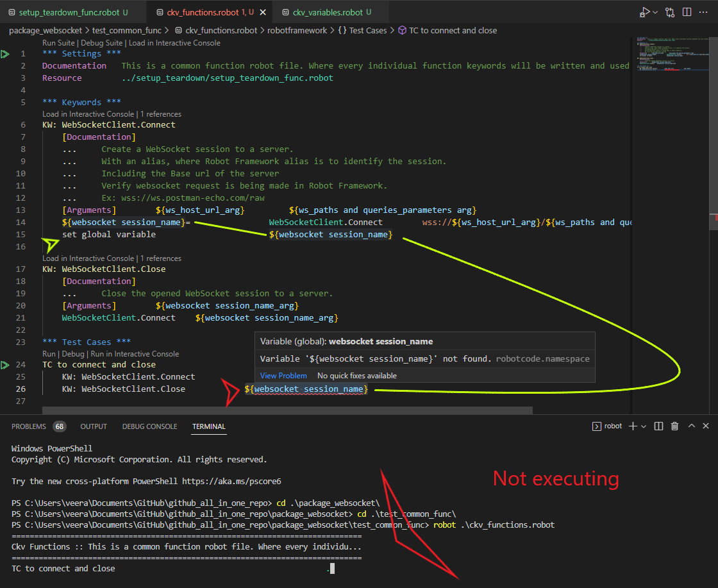This screenshot has height=588, width=718.
Task: Open the run configuration dropdown arrow
Action: 654,12
